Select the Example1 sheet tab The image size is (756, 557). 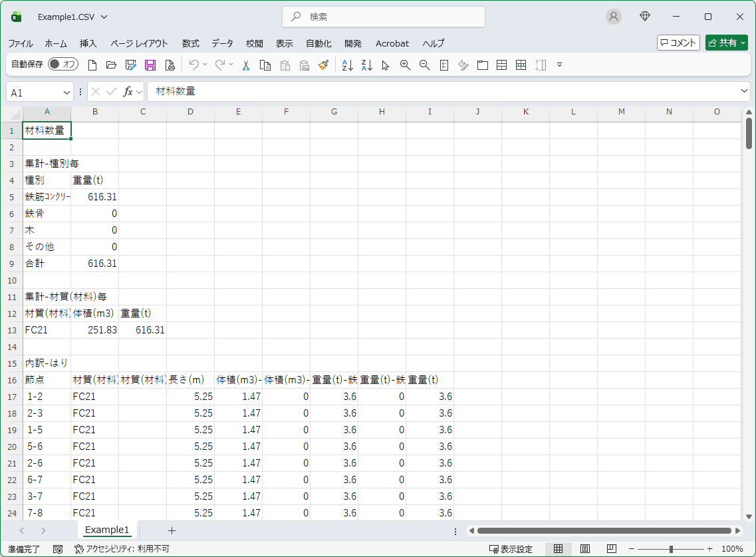[107, 530]
